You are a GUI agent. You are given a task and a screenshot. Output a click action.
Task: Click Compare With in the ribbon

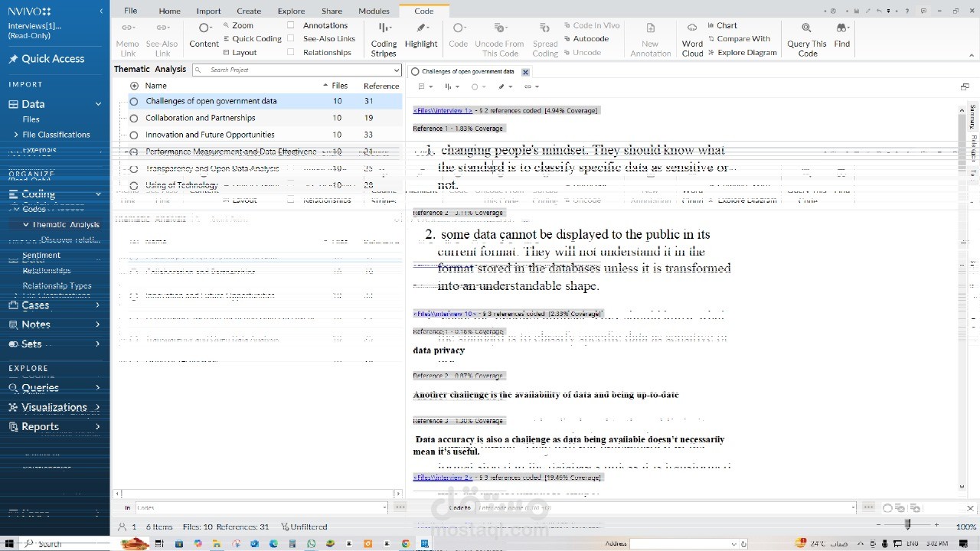point(739,38)
